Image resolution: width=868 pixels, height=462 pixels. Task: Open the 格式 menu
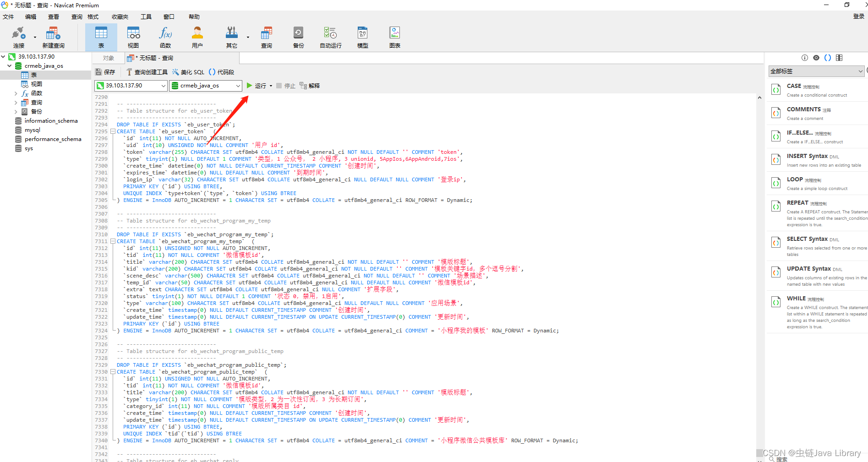[x=93, y=16]
